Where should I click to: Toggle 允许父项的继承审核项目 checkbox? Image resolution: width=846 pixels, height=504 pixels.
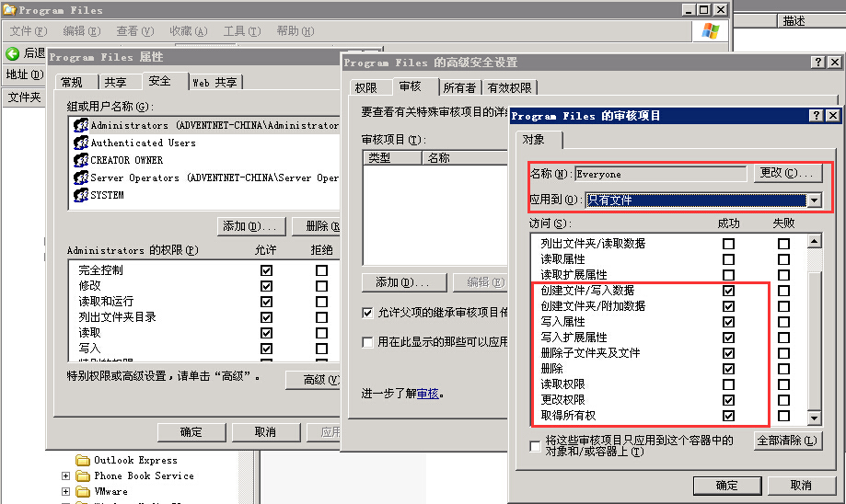368,313
